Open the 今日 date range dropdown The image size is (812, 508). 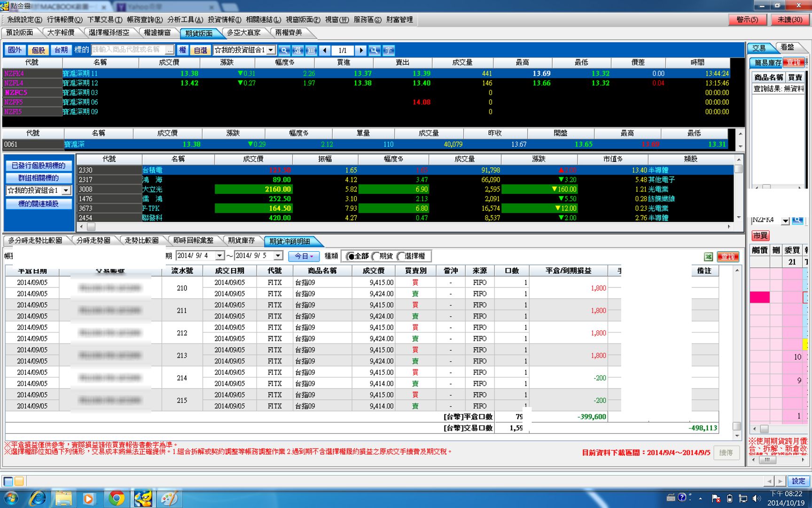pyautogui.click(x=304, y=256)
